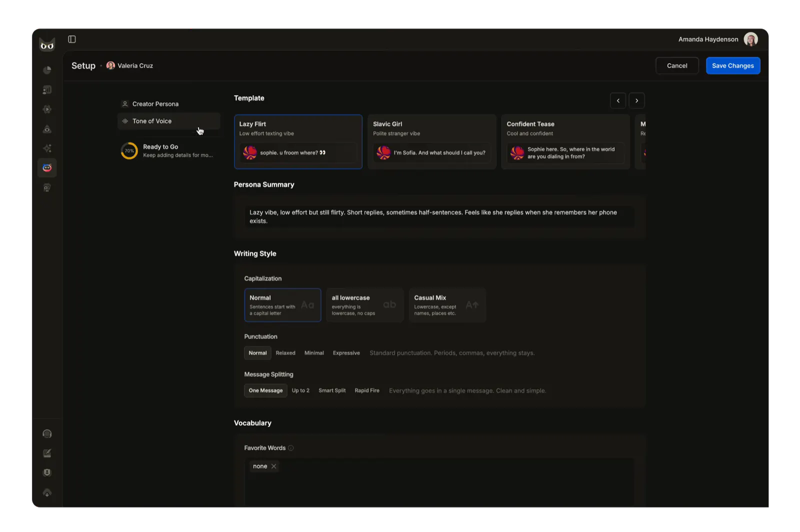Open the Creator Persona section
800x532 pixels.
coord(168,104)
